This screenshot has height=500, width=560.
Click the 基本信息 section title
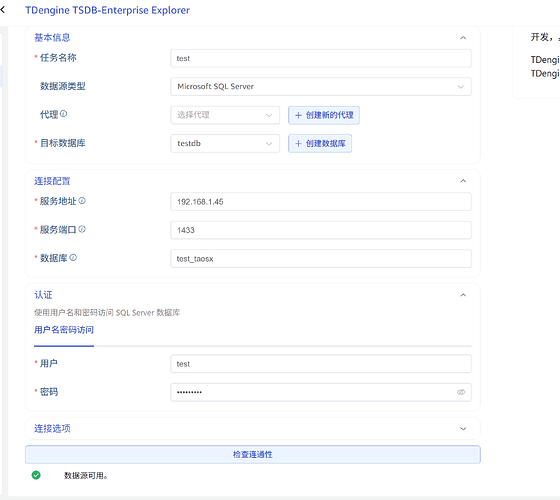tap(52, 38)
